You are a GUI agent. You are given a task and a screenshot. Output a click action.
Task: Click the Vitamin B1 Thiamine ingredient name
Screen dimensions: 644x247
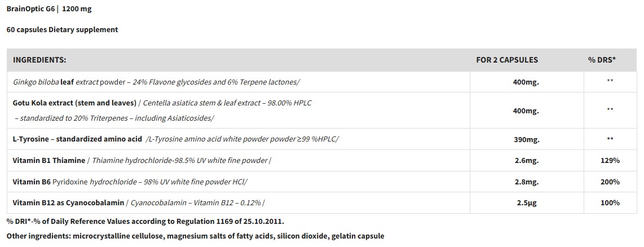48,161
